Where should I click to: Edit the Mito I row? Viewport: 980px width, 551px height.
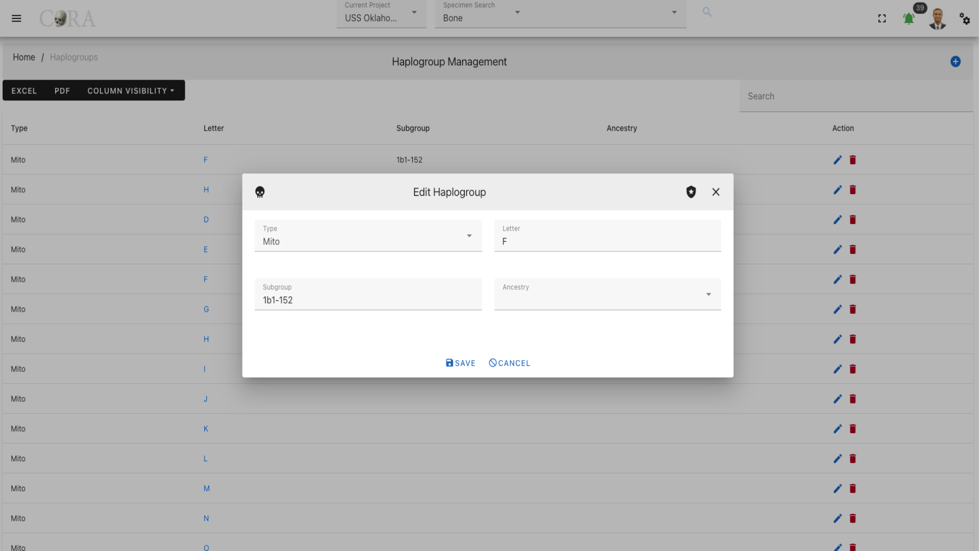pos(838,369)
